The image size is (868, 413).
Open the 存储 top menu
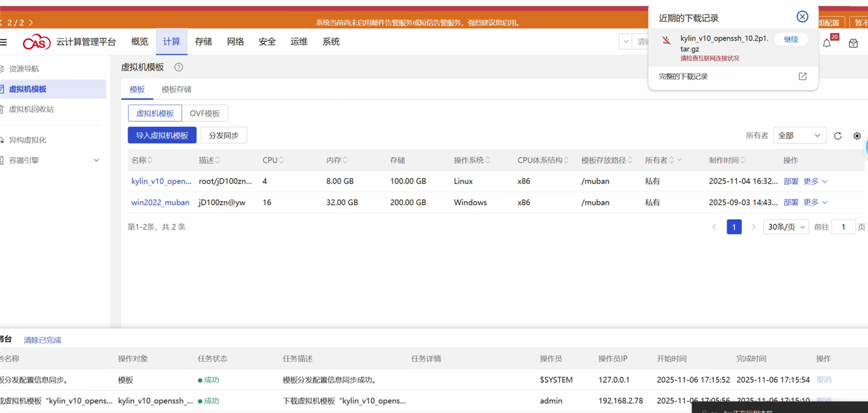tap(203, 42)
